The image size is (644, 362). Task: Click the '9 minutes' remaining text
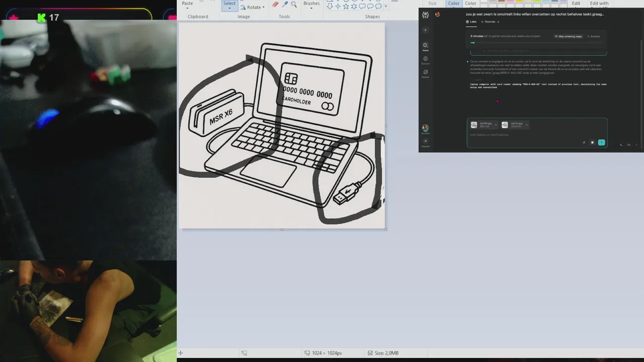pyautogui.click(x=476, y=36)
